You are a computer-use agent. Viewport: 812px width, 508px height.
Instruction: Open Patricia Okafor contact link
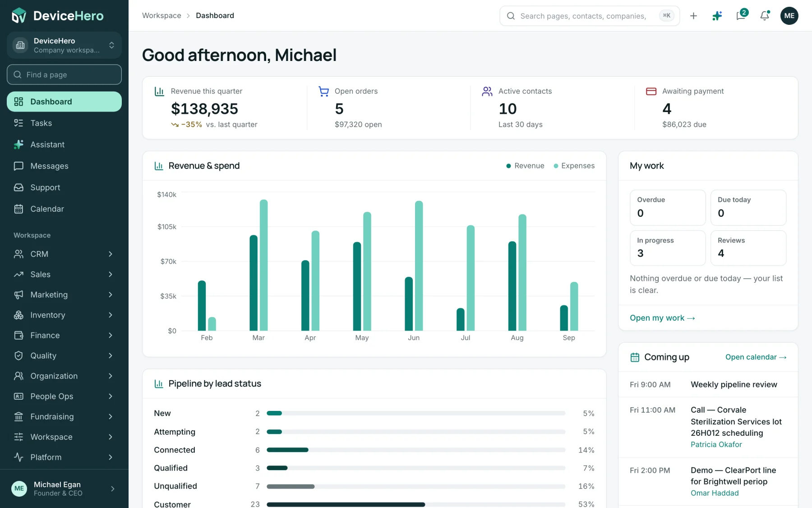click(716, 444)
